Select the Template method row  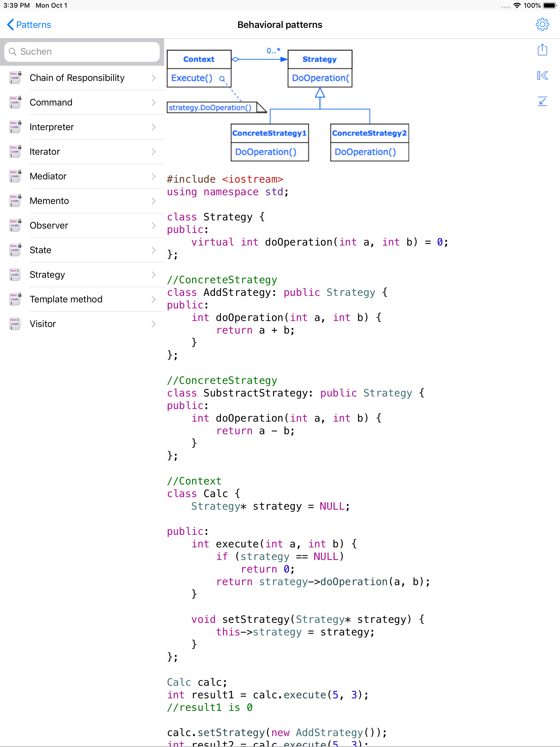pos(82,300)
